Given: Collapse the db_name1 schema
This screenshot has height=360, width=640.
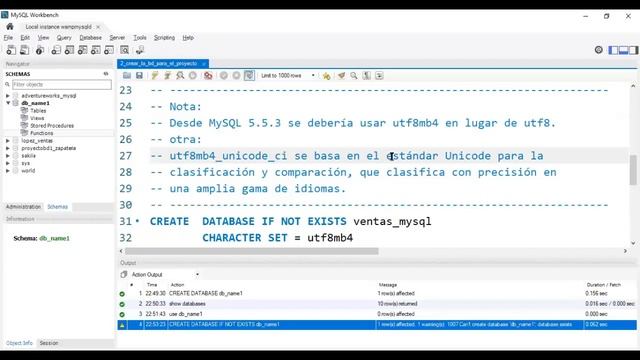Looking at the screenshot, I should tap(8, 103).
